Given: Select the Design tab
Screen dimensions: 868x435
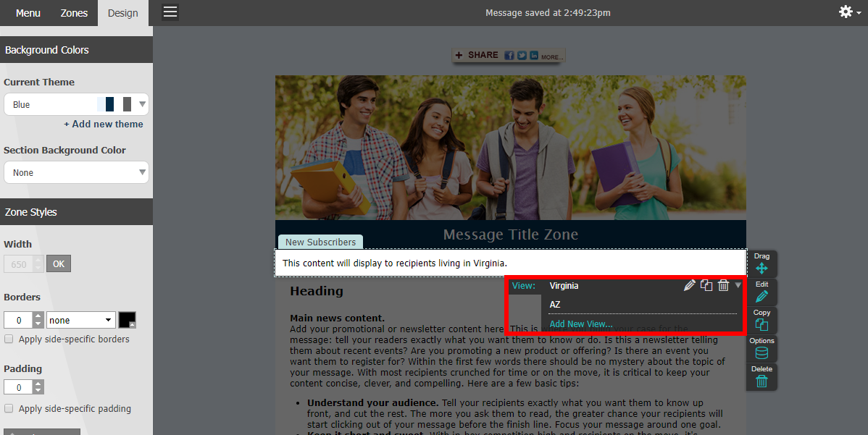Looking at the screenshot, I should [123, 13].
